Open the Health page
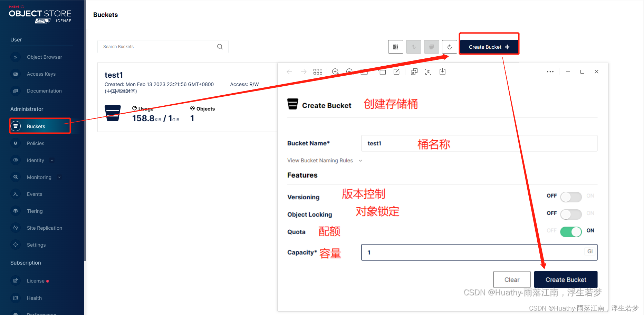 pyautogui.click(x=34, y=298)
